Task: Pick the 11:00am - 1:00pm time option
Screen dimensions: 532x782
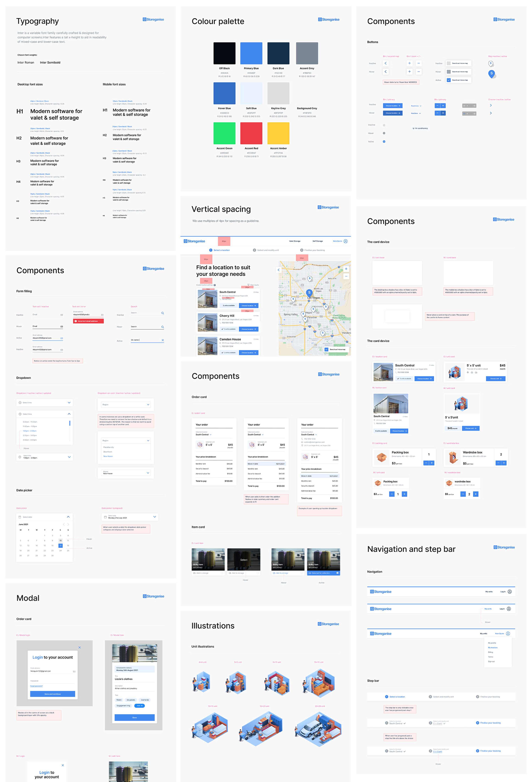Action: (x=30, y=426)
